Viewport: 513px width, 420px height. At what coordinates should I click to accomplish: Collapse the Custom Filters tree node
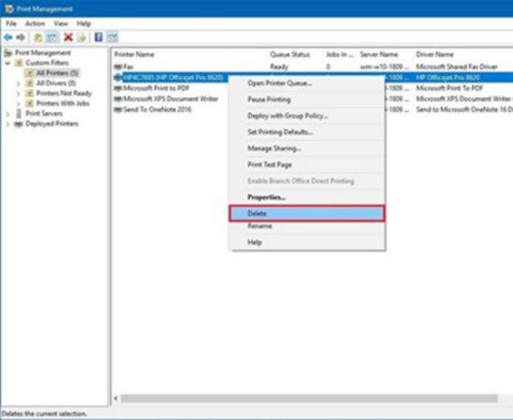click(7, 63)
